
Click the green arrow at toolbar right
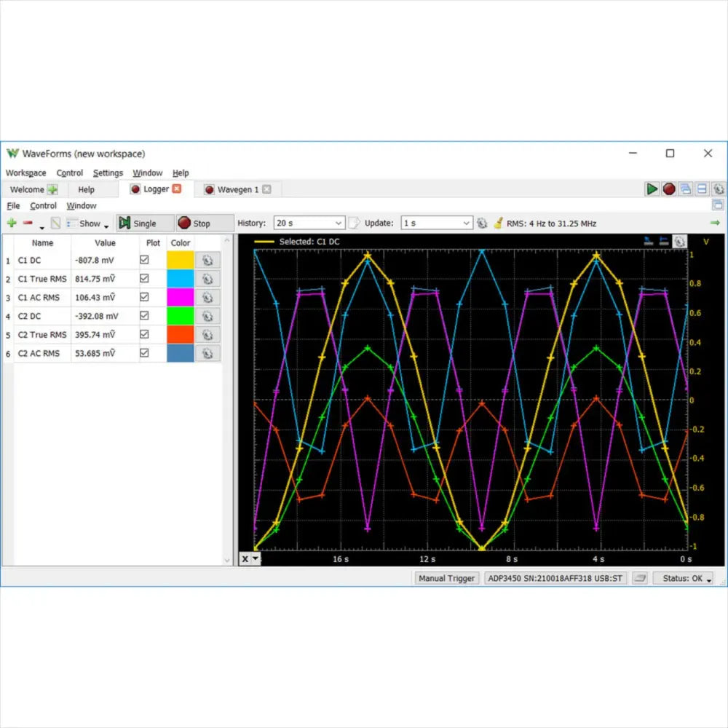pos(715,223)
